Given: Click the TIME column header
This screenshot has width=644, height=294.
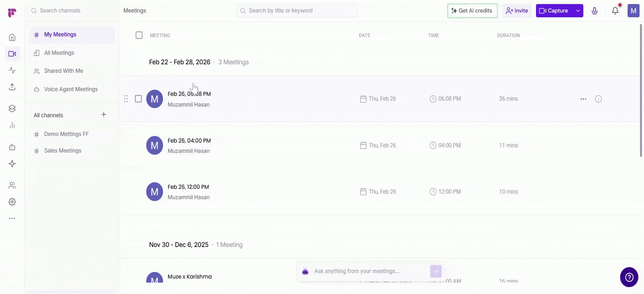Looking at the screenshot, I should pos(433,35).
